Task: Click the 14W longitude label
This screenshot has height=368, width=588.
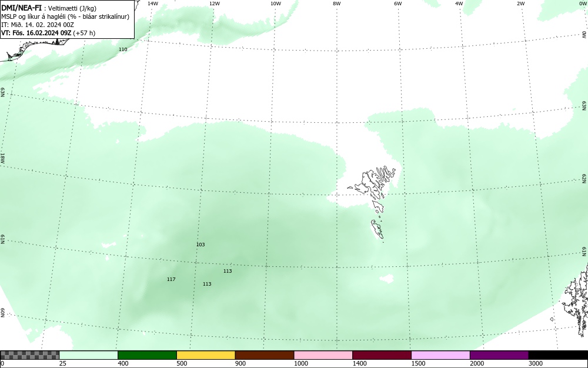Action: [153, 4]
